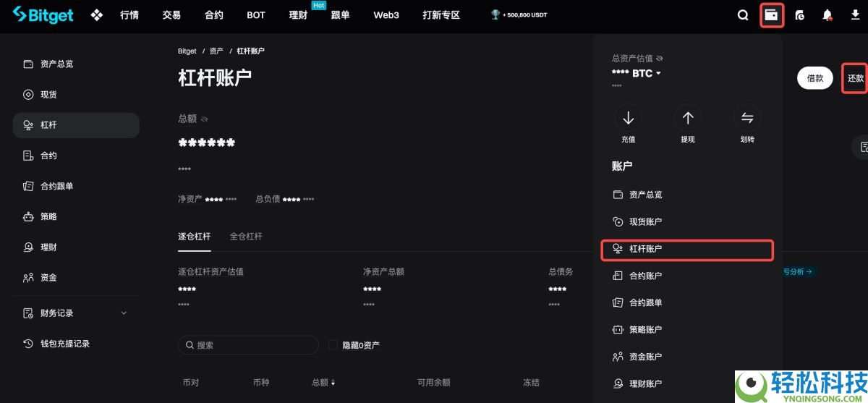Open 行情 in top navigation
This screenshot has height=403, width=868.
(129, 15)
